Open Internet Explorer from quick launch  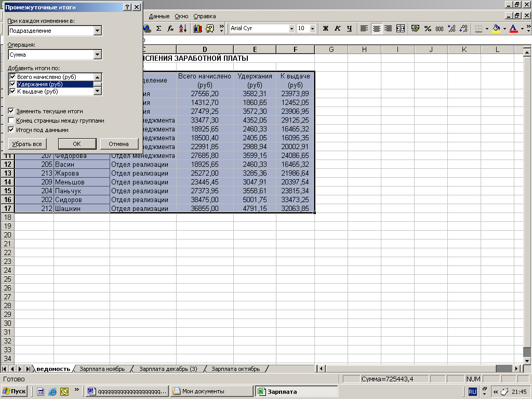52,392
